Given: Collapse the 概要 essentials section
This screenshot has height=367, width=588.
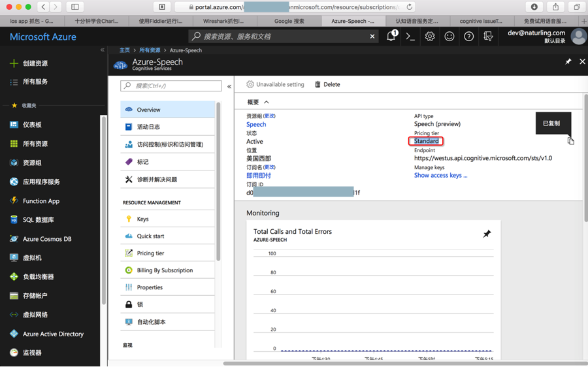Looking at the screenshot, I should pyautogui.click(x=267, y=102).
